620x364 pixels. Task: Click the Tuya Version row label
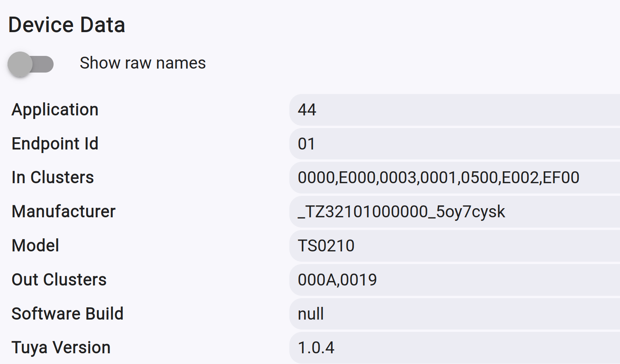(x=61, y=348)
